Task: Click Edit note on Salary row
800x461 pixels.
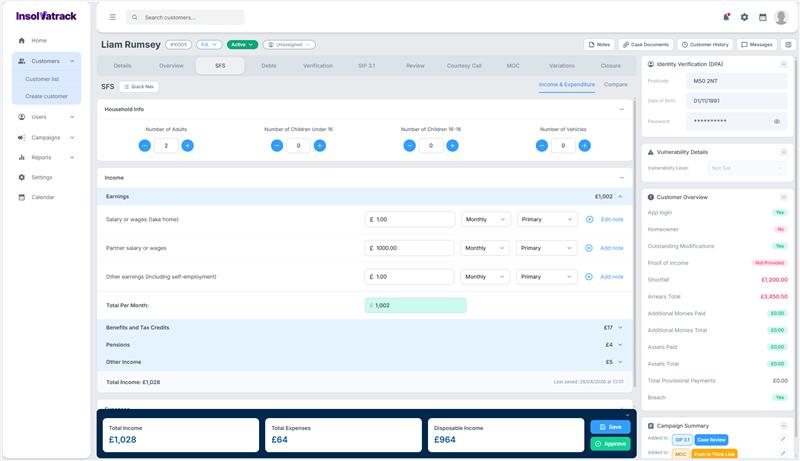Action: click(x=612, y=219)
